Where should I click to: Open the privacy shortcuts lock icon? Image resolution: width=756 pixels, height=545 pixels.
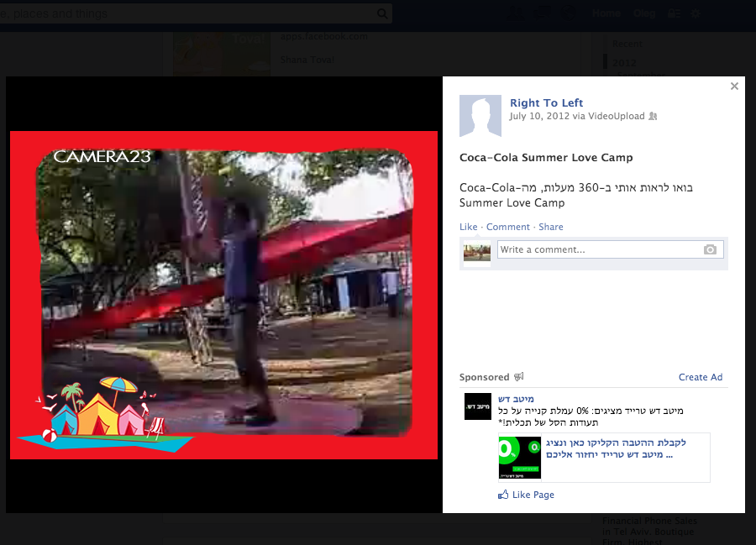(x=674, y=13)
